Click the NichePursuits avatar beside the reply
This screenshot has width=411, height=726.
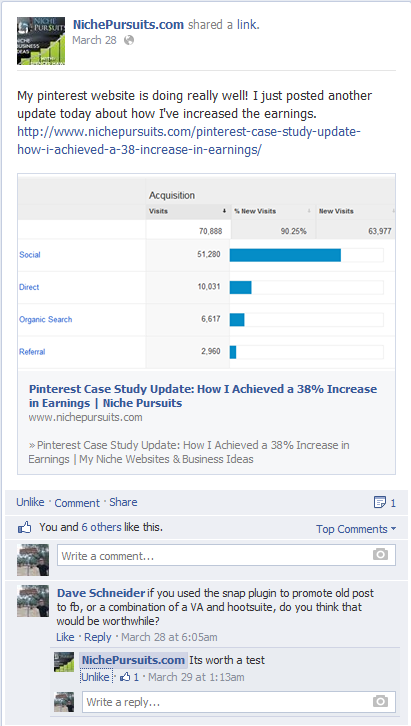point(64,662)
